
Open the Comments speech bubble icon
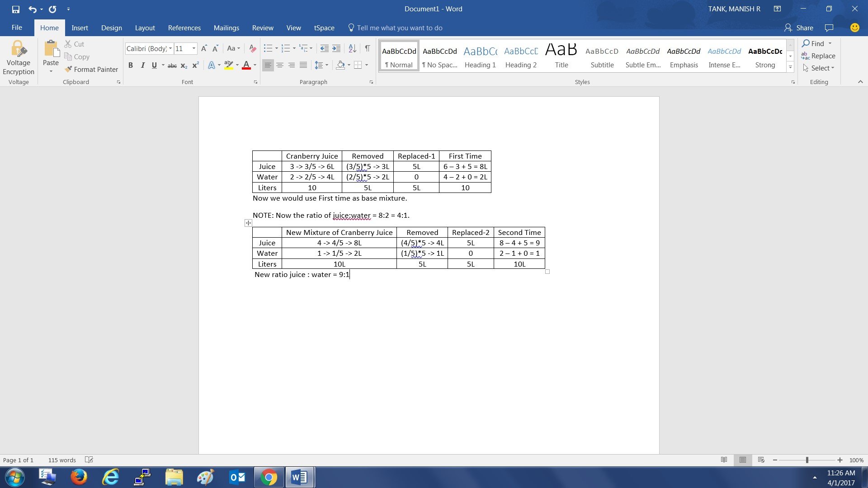click(x=829, y=28)
